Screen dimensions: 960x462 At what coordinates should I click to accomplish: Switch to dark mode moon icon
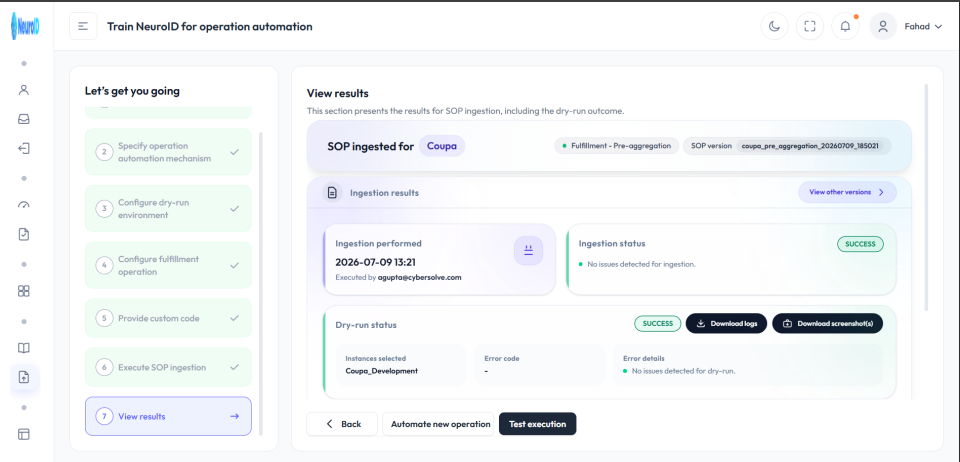coord(774,26)
